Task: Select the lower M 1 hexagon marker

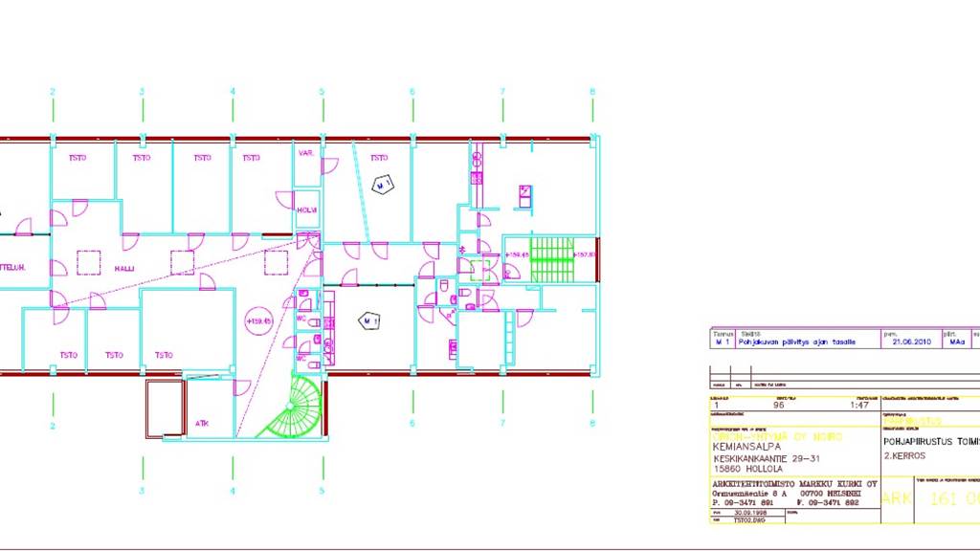Action: [369, 320]
